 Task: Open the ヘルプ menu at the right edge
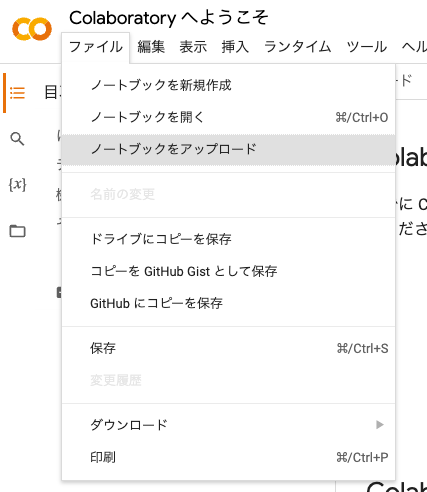coord(414,47)
